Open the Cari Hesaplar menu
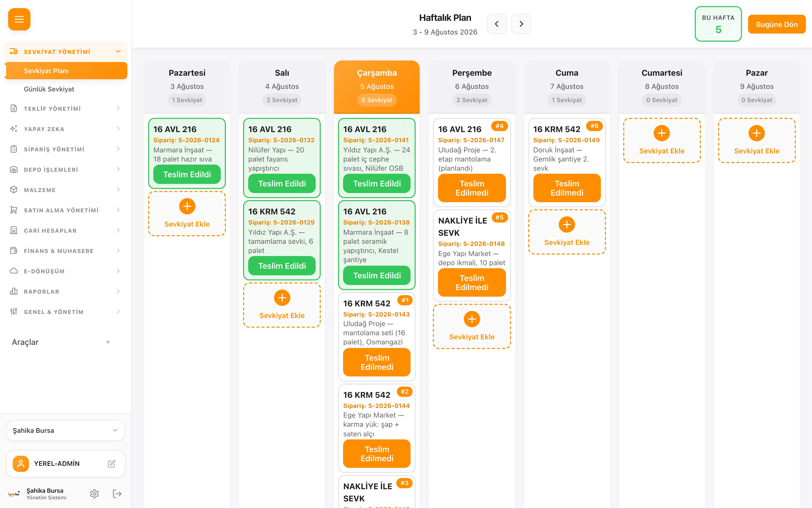The height and width of the screenshot is (508, 812). (66, 230)
